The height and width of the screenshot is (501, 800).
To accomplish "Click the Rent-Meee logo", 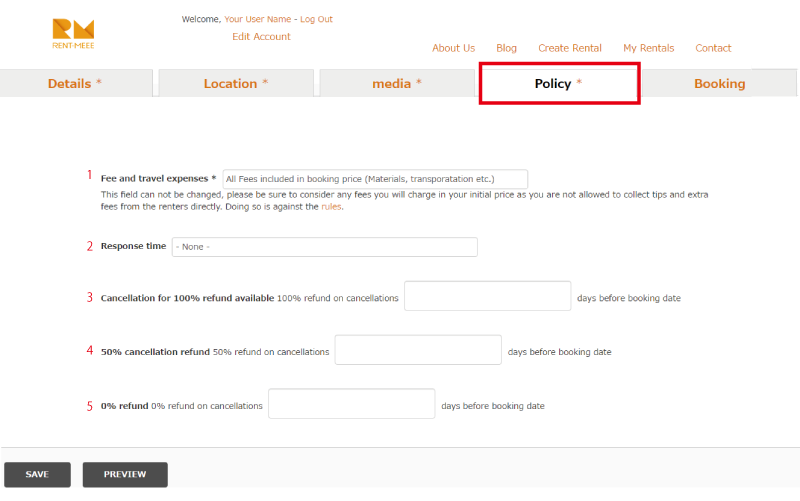I will (73, 34).
